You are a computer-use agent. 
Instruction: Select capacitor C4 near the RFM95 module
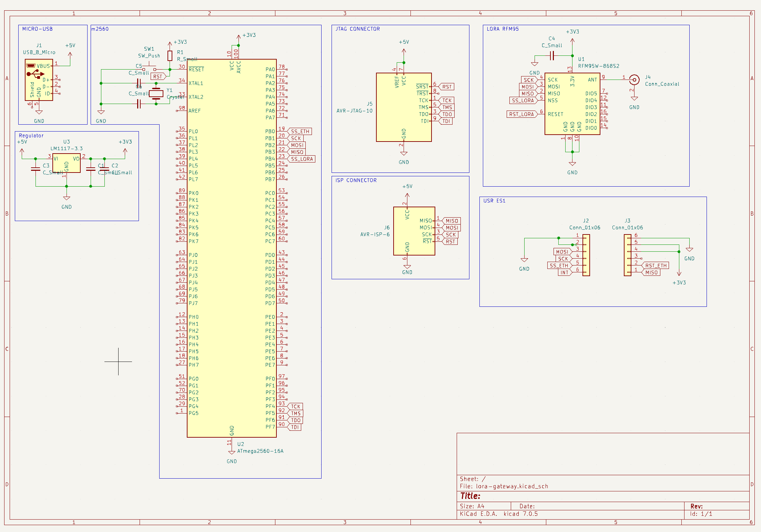[552, 55]
